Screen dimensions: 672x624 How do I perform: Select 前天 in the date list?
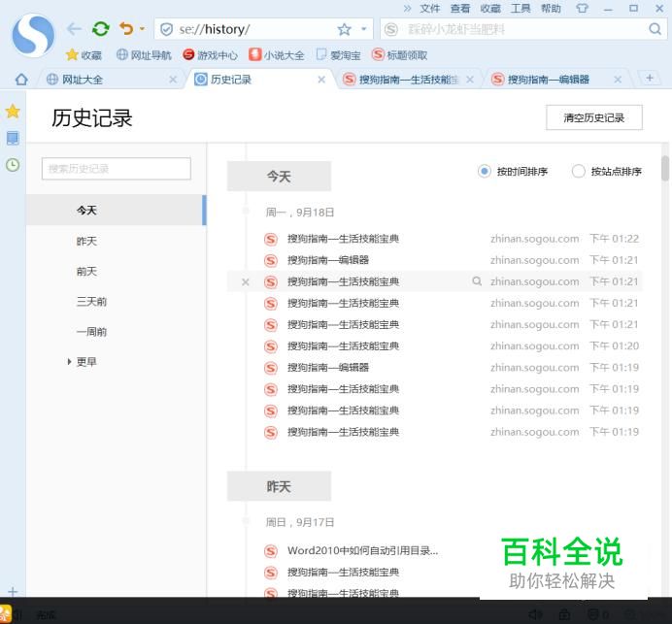(87, 271)
